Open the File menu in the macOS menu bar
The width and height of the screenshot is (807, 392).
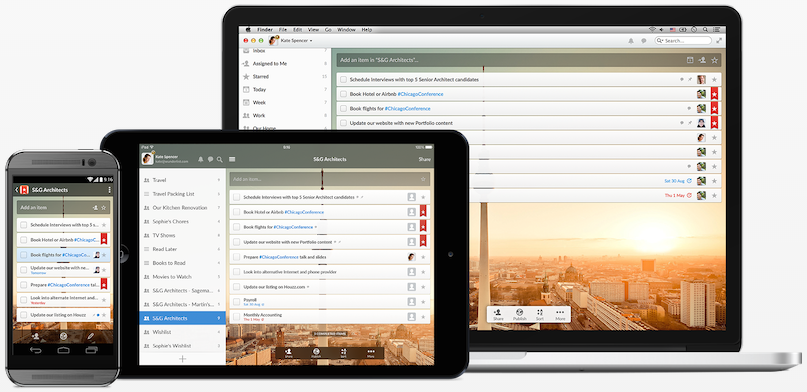[283, 30]
